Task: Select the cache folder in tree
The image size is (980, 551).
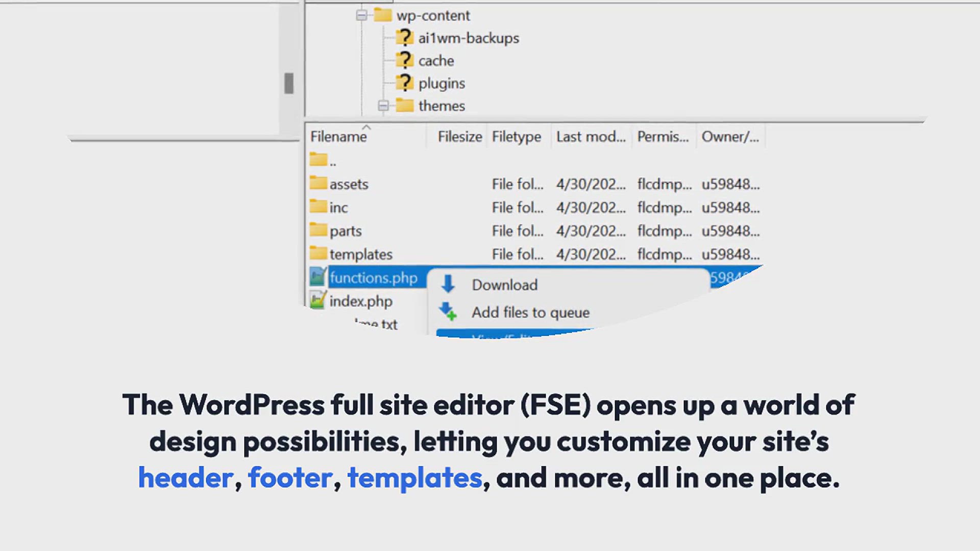Action: [436, 61]
